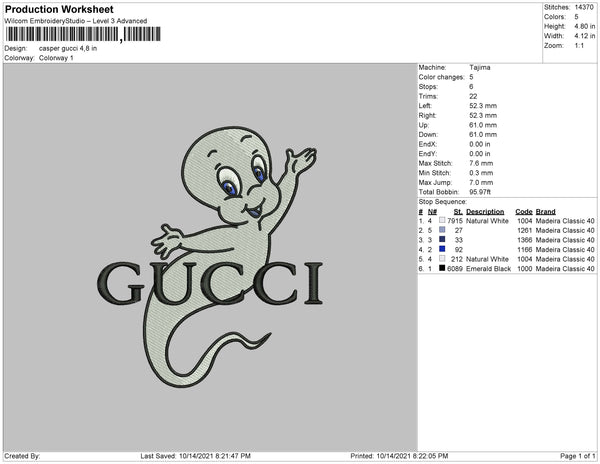
Task: Click the stitches count '14370'
Action: coord(584,7)
